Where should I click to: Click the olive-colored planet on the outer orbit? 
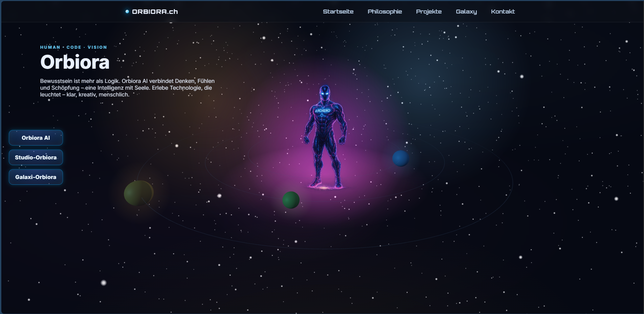coord(138,193)
